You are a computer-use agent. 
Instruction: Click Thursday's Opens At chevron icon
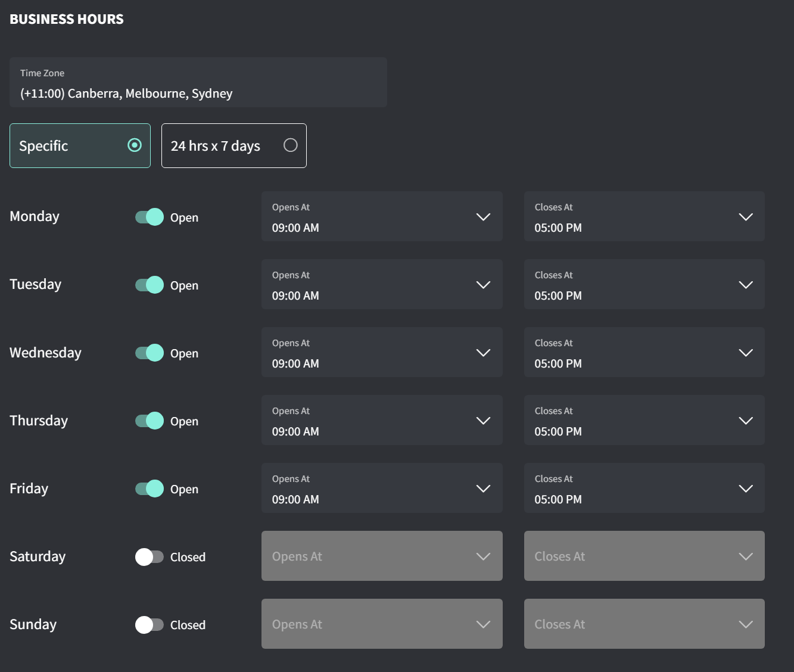click(x=483, y=421)
